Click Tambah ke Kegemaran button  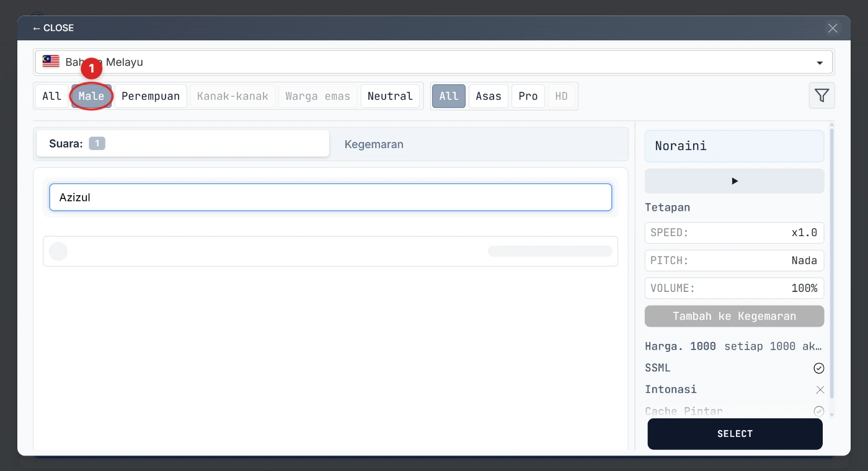pos(735,316)
